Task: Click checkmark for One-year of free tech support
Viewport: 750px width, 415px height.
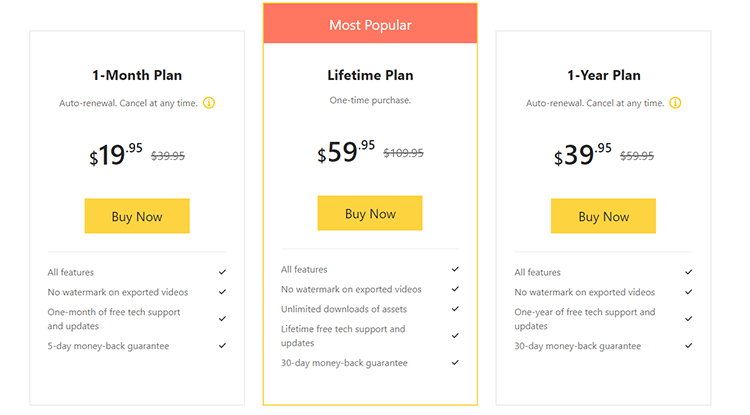Action: click(x=689, y=319)
